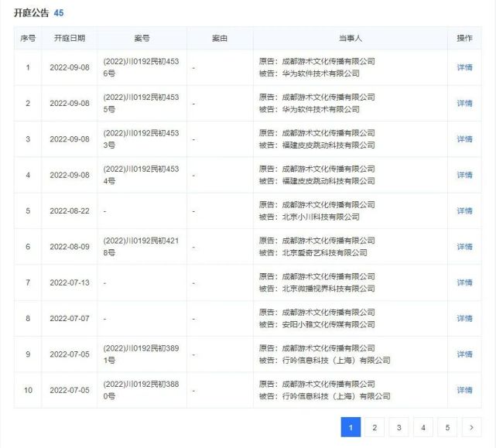The width and height of the screenshot is (496, 448).
Task: Open 详情 for the 2022-07-07 hearing
Action: click(464, 318)
